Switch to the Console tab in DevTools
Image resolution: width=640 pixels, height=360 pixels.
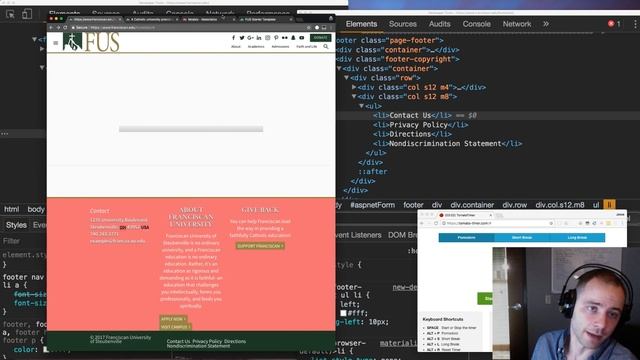click(476, 24)
